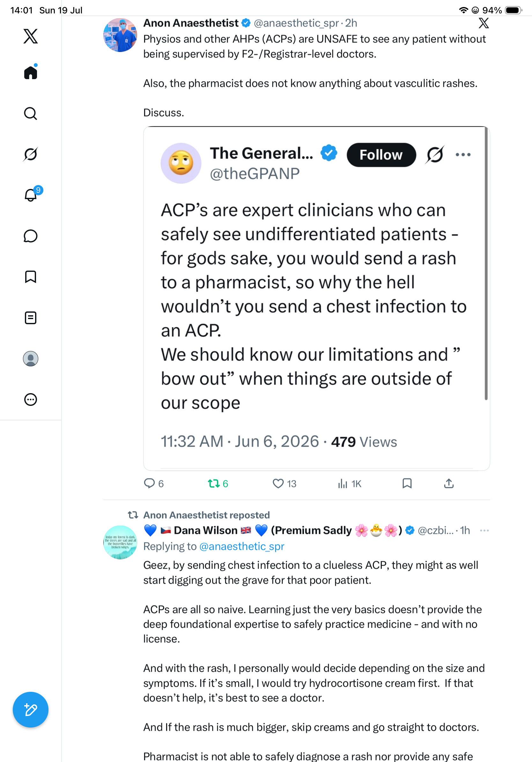Open profile avatar in sidebar
The width and height of the screenshot is (532, 762).
pyautogui.click(x=31, y=359)
